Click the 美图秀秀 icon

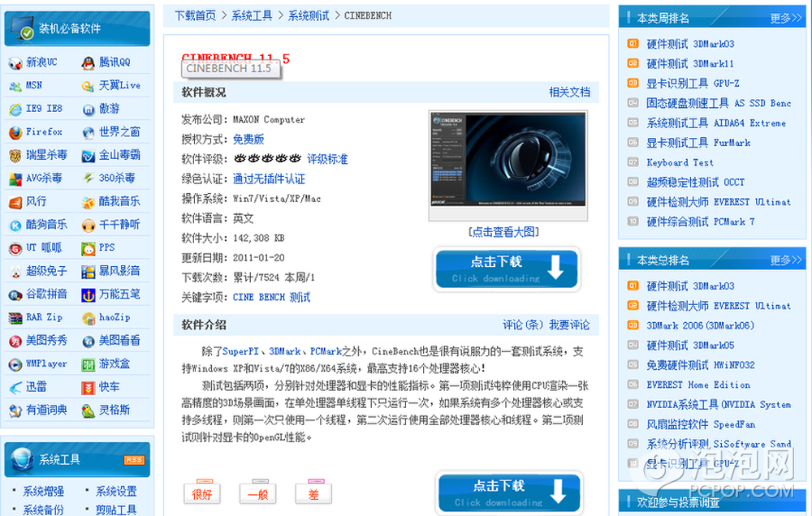click(x=15, y=341)
